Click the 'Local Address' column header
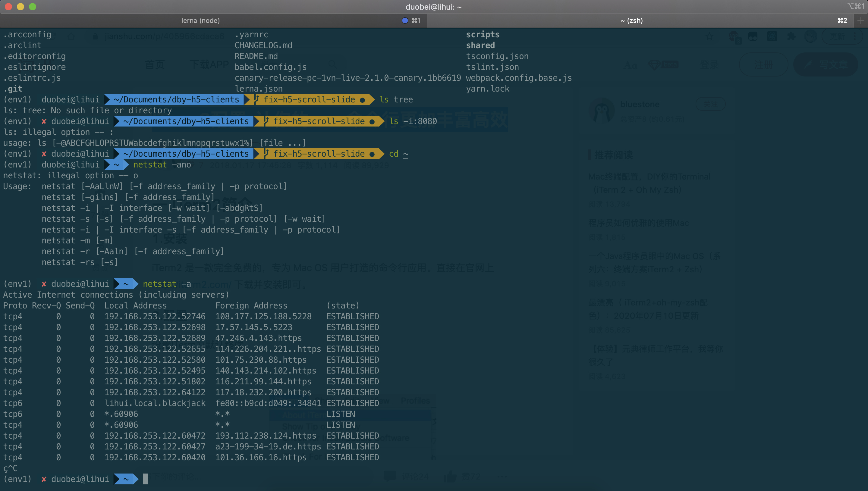This screenshot has width=868, height=491. 135,305
